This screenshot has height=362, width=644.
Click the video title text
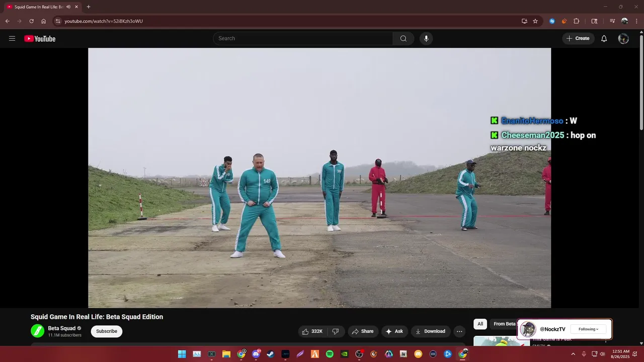(97, 317)
